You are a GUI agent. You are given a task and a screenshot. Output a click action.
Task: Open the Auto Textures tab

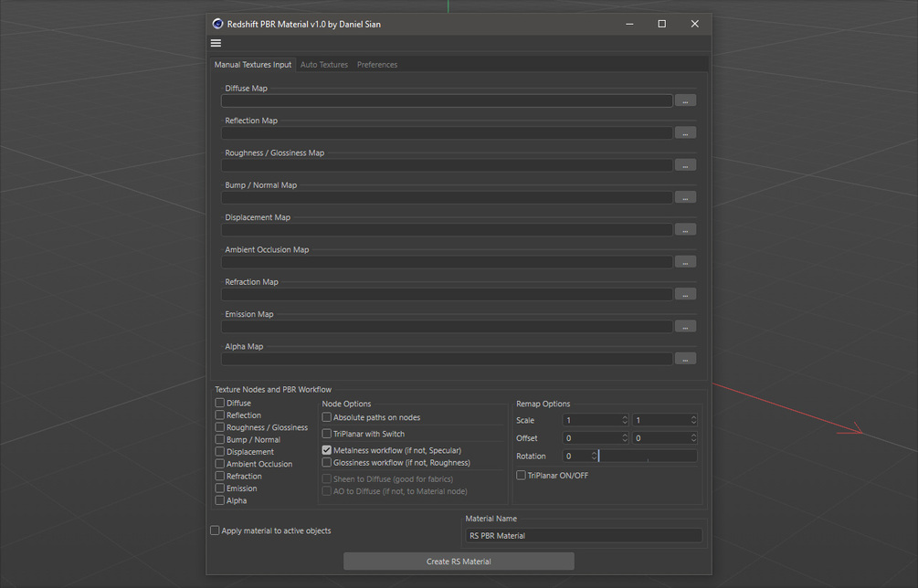(323, 64)
